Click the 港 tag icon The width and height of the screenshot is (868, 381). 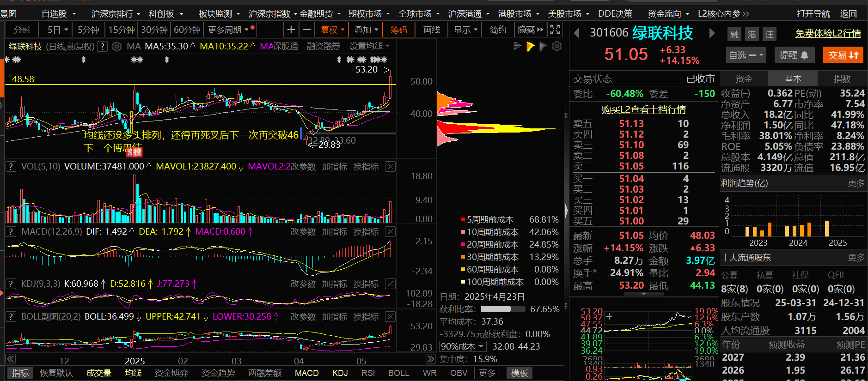click(x=752, y=34)
